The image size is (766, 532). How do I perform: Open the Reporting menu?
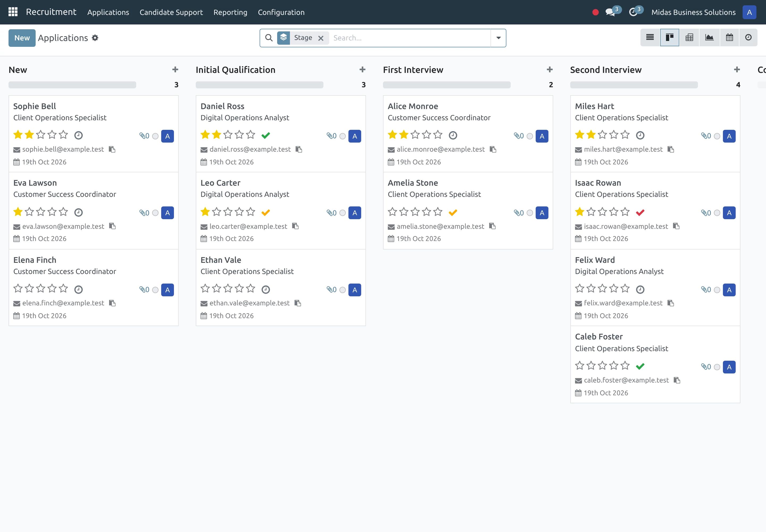click(230, 12)
